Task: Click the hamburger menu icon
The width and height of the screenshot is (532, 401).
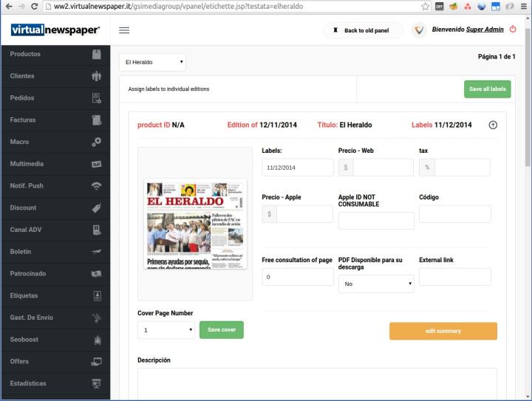Action: [124, 30]
